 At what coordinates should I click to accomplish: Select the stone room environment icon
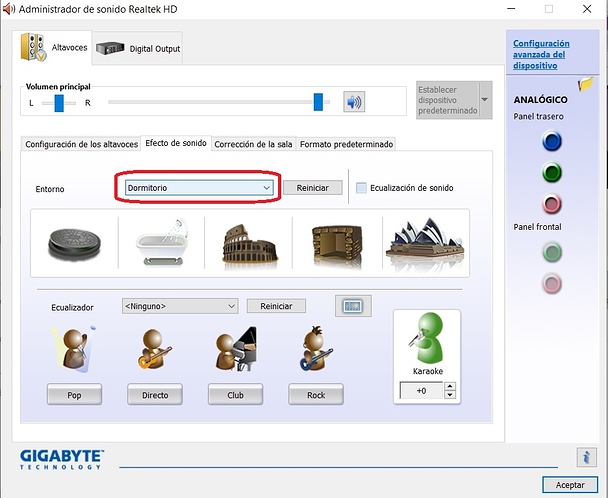pos(337,246)
